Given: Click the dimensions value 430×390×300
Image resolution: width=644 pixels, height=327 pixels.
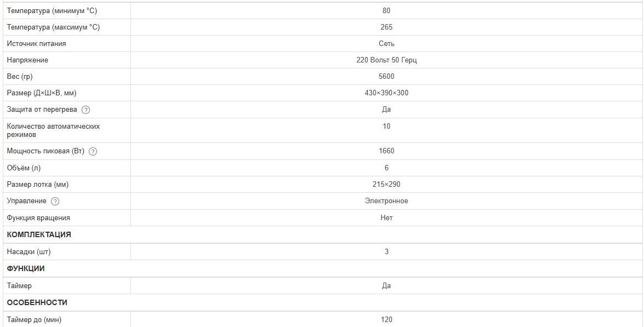Looking at the screenshot, I should 386,93.
